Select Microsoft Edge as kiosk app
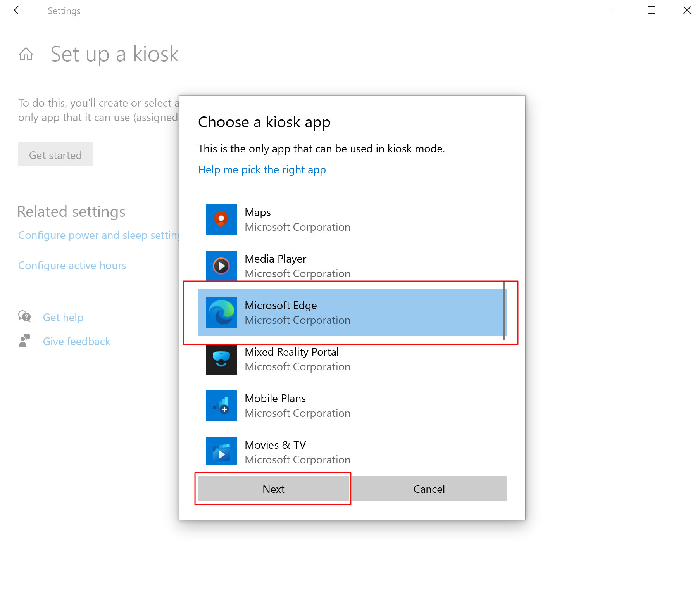 (352, 313)
